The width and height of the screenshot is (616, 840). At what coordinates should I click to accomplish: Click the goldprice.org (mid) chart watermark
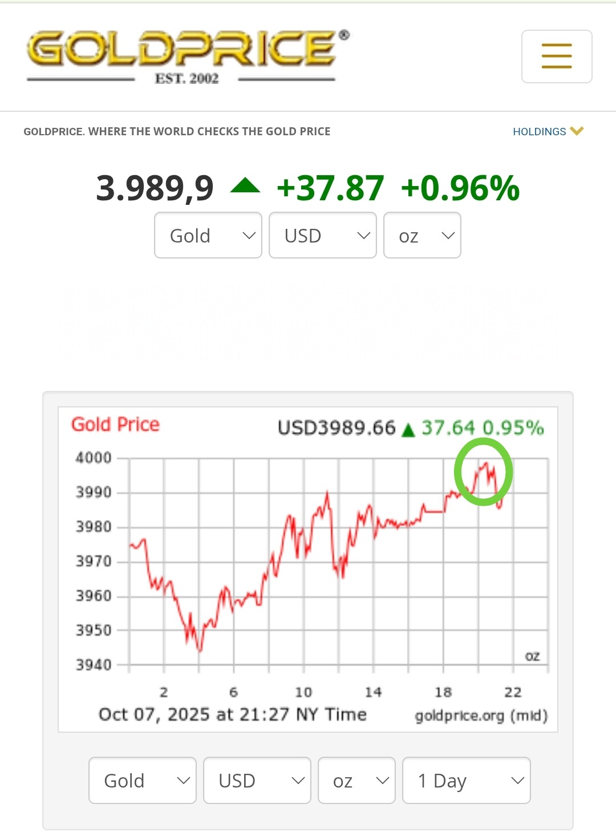click(x=481, y=716)
